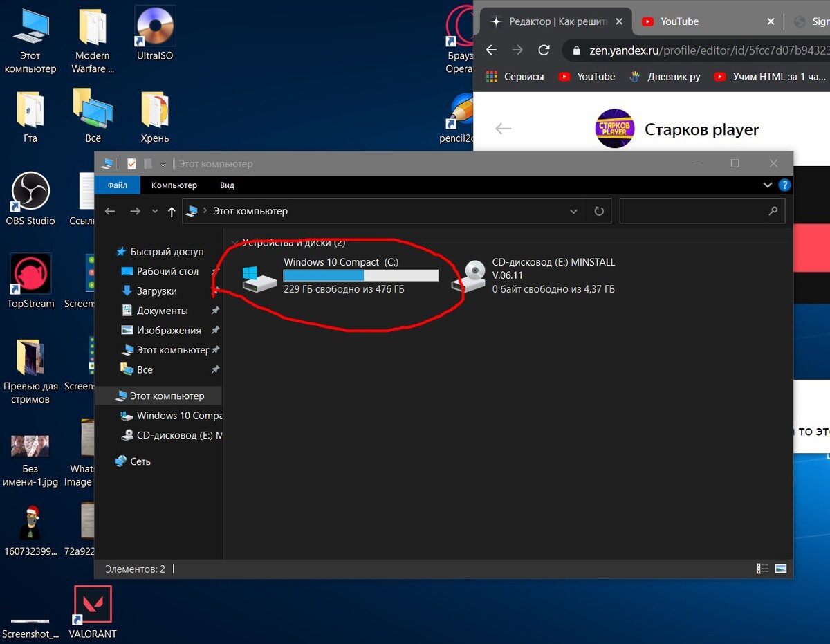Switch Explorer to large icons view
Viewport: 830px width, 644px height.
coord(781,569)
